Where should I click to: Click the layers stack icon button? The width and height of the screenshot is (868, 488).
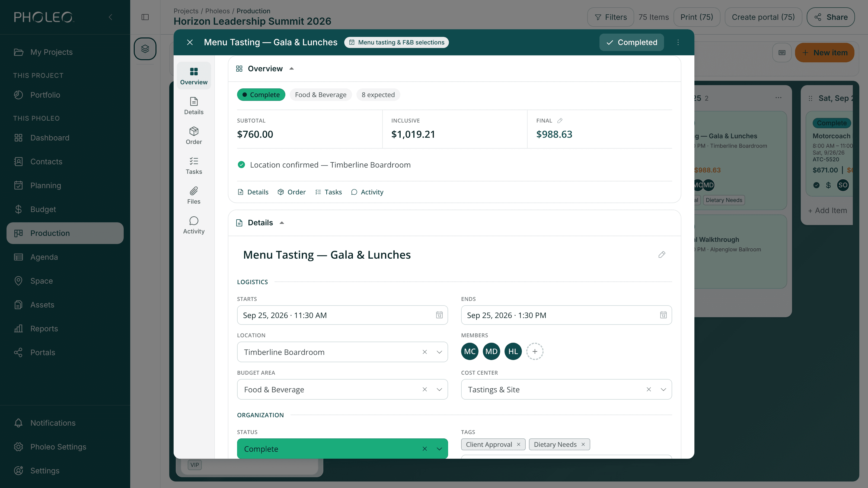point(145,49)
